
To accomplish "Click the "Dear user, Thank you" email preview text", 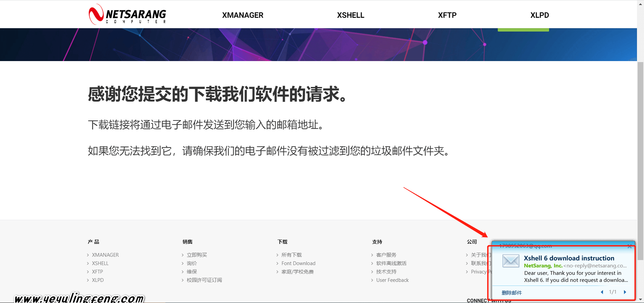I will (x=576, y=276).
